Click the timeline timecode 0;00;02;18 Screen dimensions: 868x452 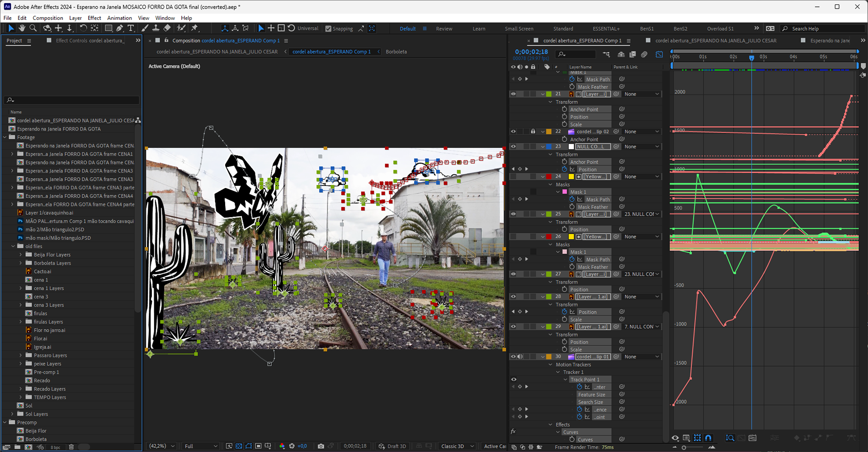pyautogui.click(x=531, y=52)
